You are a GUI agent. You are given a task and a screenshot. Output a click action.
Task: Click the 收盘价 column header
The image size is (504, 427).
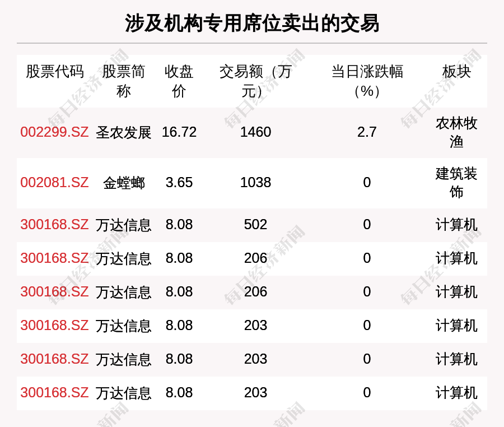click(179, 81)
